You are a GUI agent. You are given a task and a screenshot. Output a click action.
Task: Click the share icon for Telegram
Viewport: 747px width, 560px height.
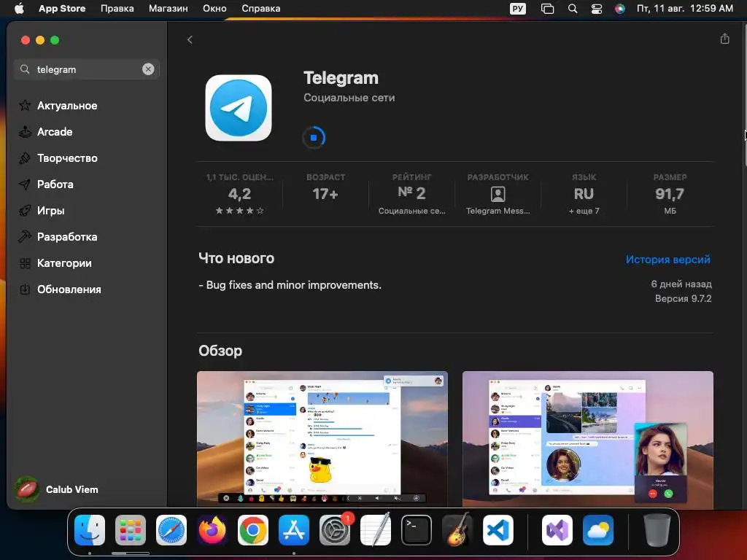724,39
